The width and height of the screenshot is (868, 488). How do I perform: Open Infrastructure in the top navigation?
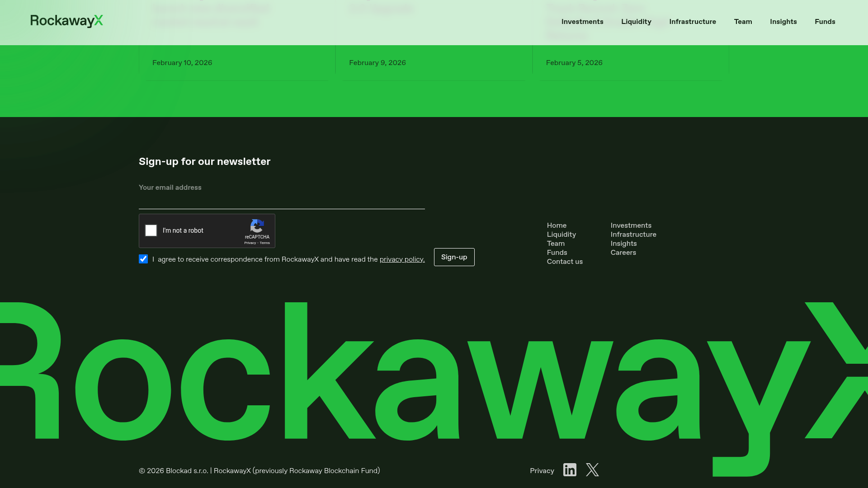click(693, 22)
